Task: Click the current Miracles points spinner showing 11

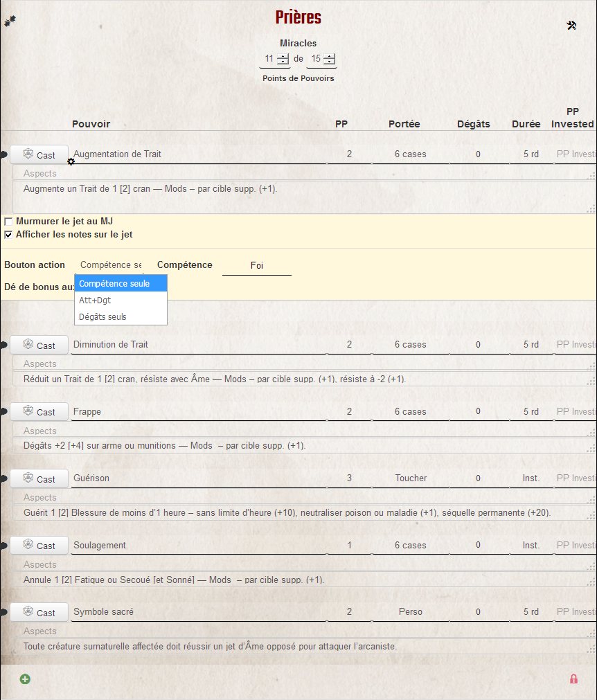Action: coord(269,59)
